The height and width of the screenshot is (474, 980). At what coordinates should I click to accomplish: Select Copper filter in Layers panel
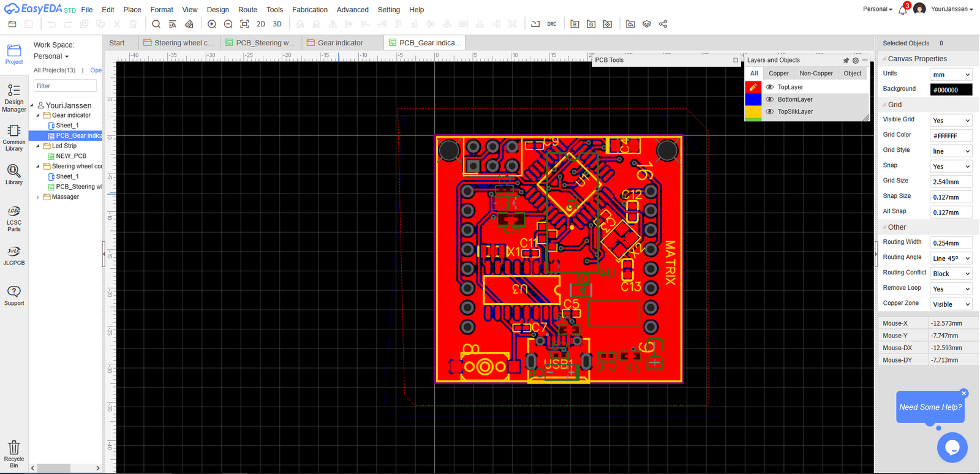coord(778,73)
